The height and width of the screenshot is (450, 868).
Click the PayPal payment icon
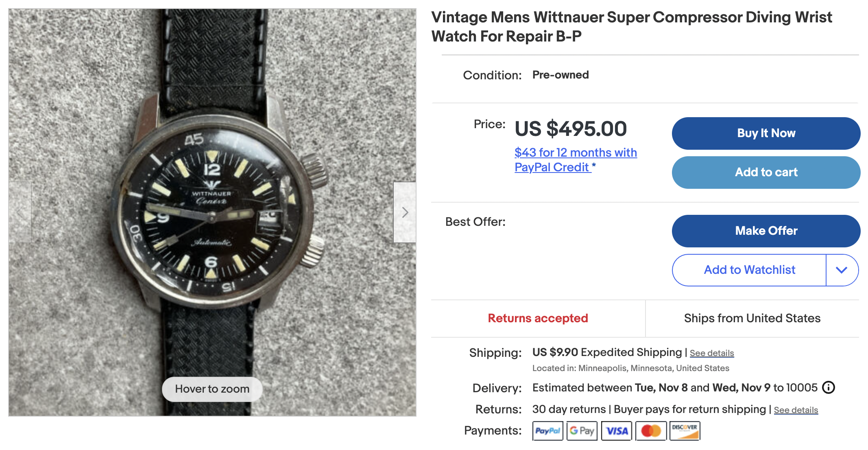tap(547, 431)
